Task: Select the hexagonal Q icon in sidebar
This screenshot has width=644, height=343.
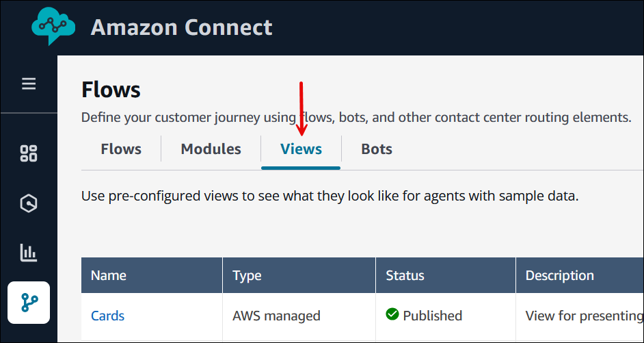Action: (29, 203)
